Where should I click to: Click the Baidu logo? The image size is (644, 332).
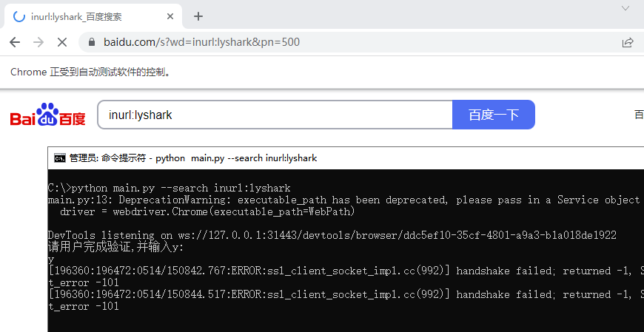pyautogui.click(x=48, y=115)
